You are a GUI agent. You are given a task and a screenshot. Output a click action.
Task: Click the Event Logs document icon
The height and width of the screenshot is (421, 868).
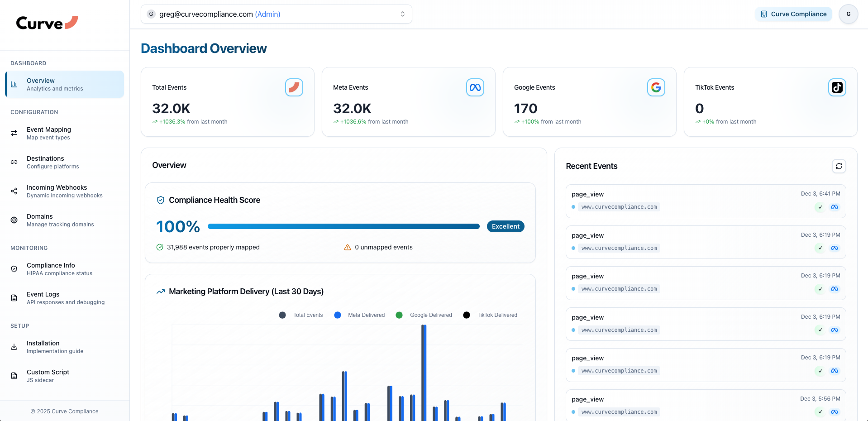click(14, 298)
